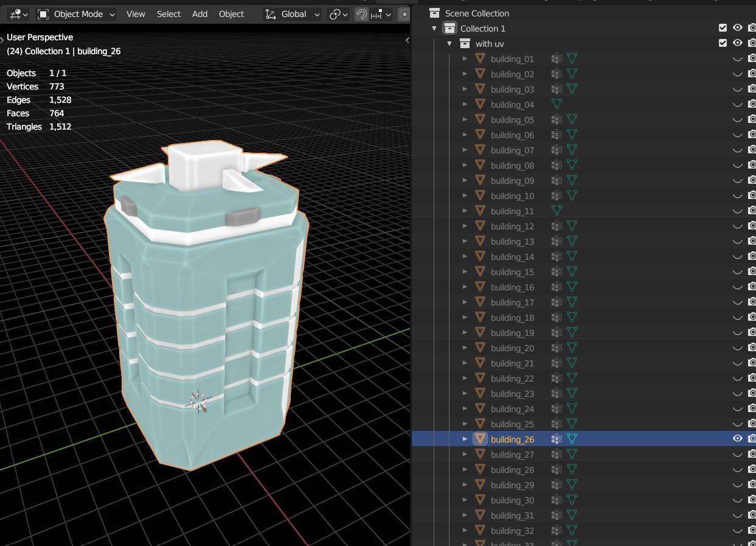Collapse the 'with uv' collection
The height and width of the screenshot is (546, 756).
449,43
